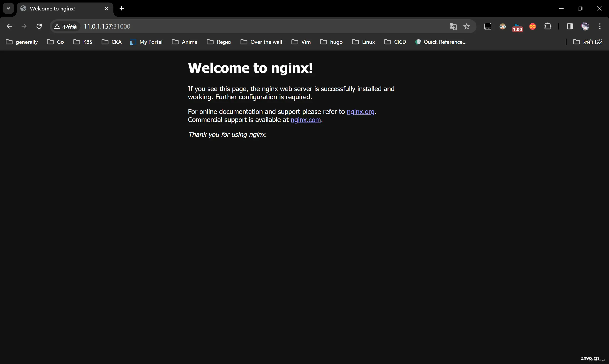Expand the tab search dropdown
The width and height of the screenshot is (609, 364).
pyautogui.click(x=8, y=8)
